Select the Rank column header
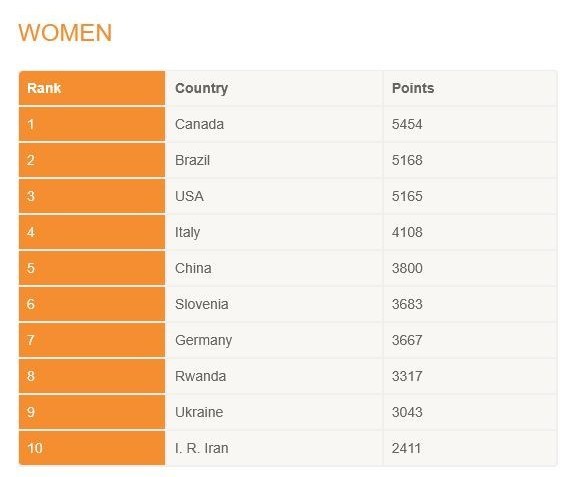 tap(92, 88)
